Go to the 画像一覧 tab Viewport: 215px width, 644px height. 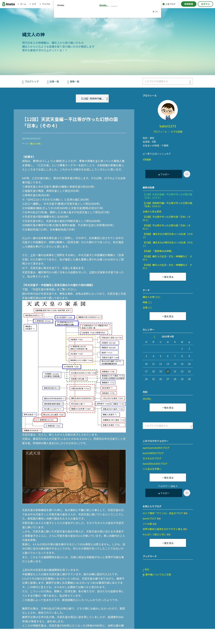73,81
